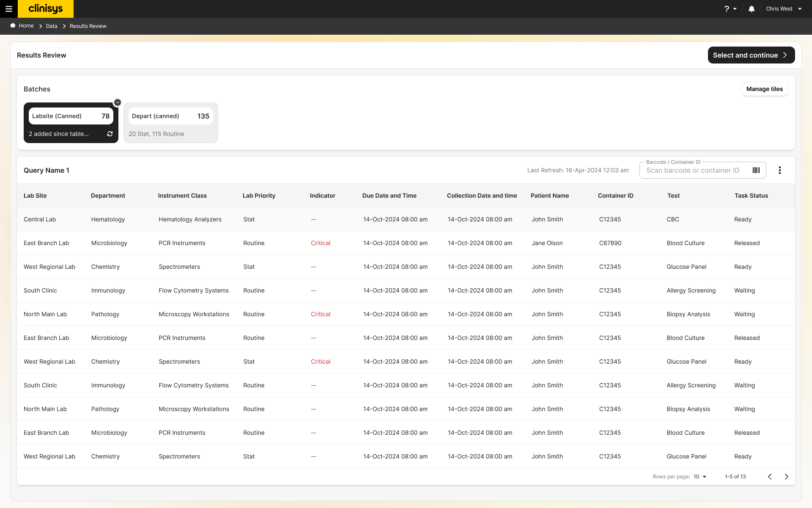Click Results Review breadcrumb
812x508 pixels.
pos(88,26)
